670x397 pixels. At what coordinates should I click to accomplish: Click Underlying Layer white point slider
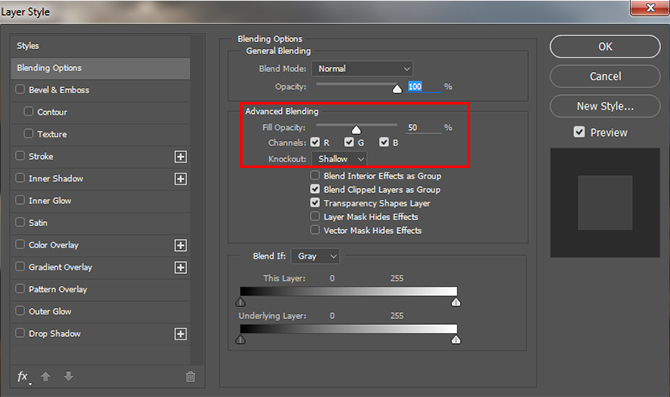[456, 340]
